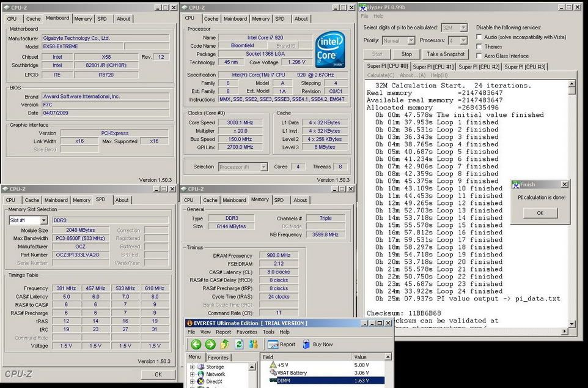Click the Take a Snapshot button

click(446, 54)
